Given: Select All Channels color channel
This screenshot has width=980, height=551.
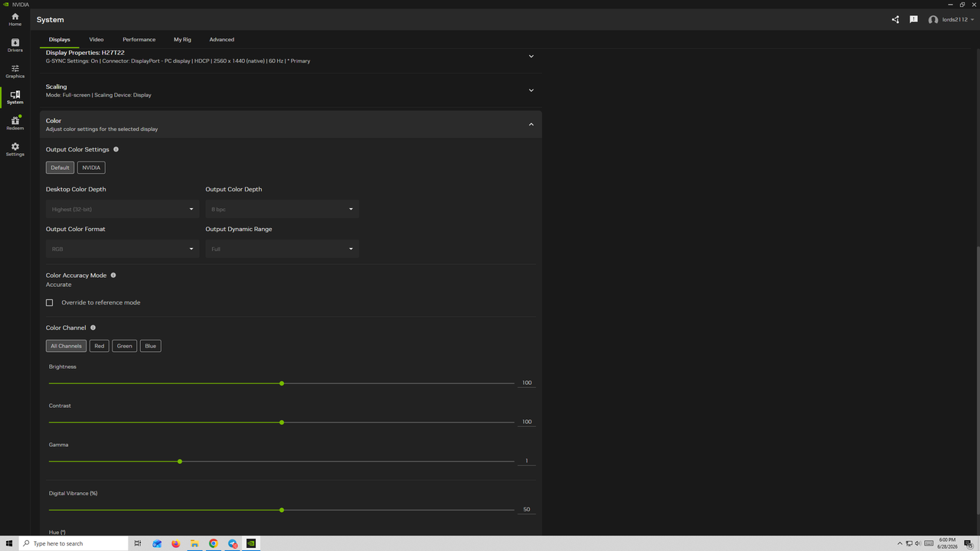Looking at the screenshot, I should pyautogui.click(x=66, y=346).
